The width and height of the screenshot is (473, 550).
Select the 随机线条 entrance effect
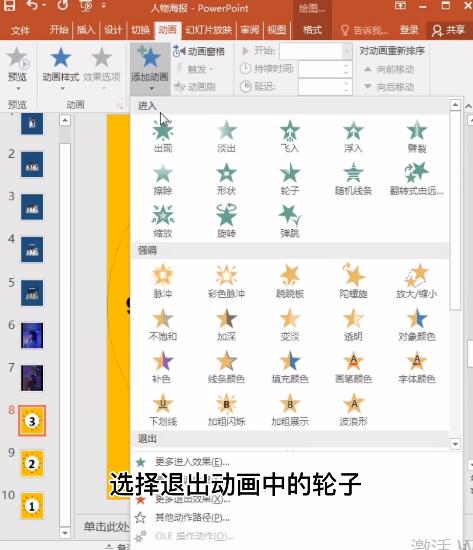353,179
